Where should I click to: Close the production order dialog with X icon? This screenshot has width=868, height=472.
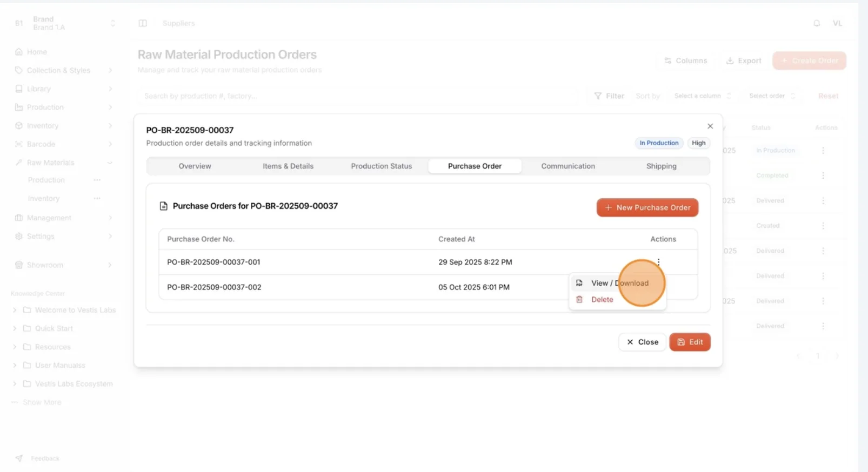[710, 126]
